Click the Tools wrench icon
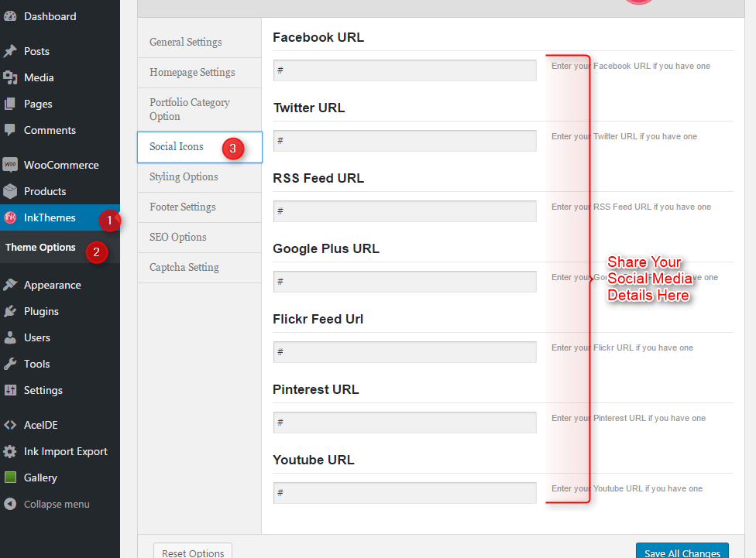This screenshot has height=558, width=756. 10,364
